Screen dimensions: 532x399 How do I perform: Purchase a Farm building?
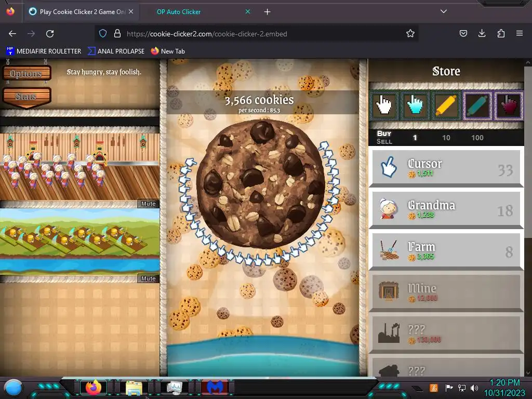point(446,251)
